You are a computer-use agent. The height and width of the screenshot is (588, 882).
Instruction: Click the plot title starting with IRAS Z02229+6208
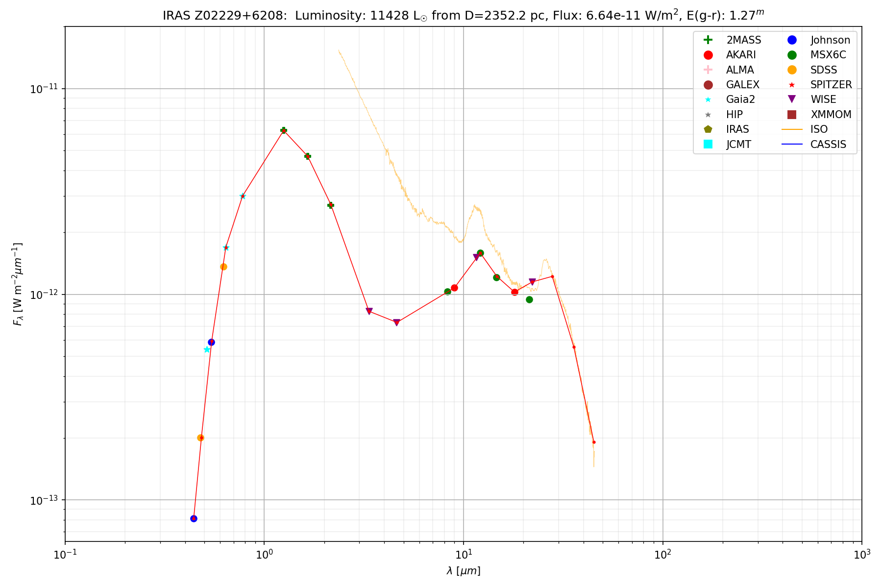click(x=463, y=15)
